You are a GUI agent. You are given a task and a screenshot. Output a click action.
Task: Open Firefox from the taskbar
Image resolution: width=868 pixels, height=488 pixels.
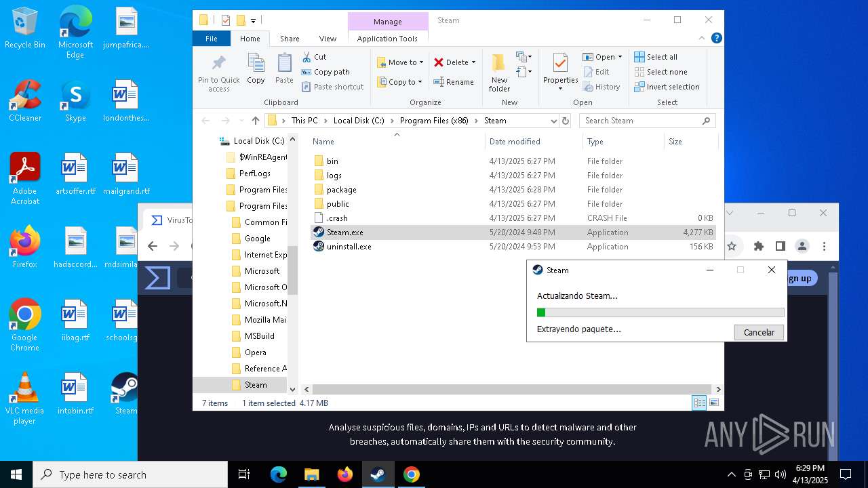coord(345,474)
